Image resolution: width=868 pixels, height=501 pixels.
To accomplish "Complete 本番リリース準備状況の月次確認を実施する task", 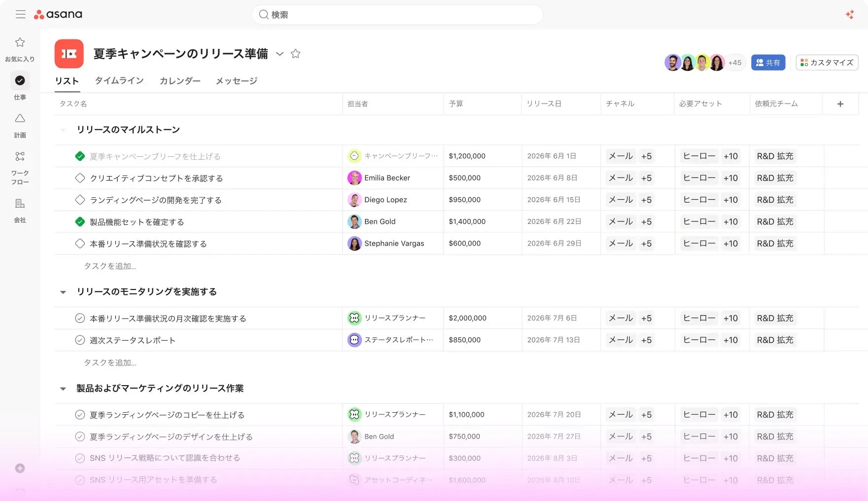I will tap(80, 318).
